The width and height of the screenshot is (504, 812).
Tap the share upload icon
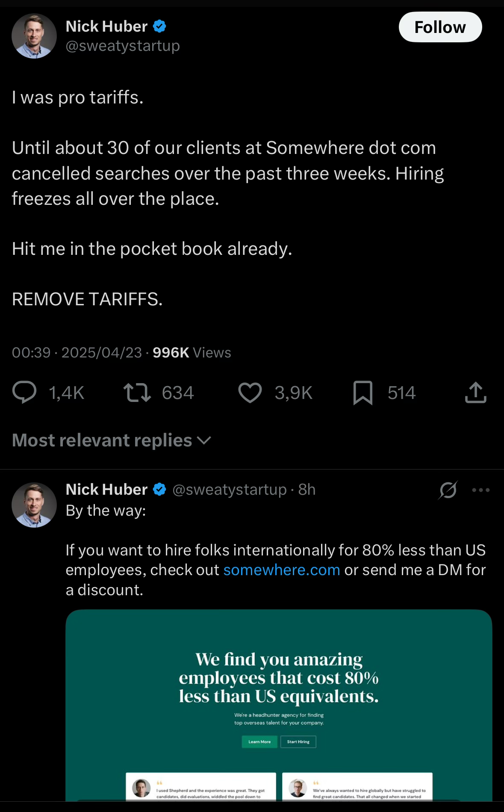[475, 393]
